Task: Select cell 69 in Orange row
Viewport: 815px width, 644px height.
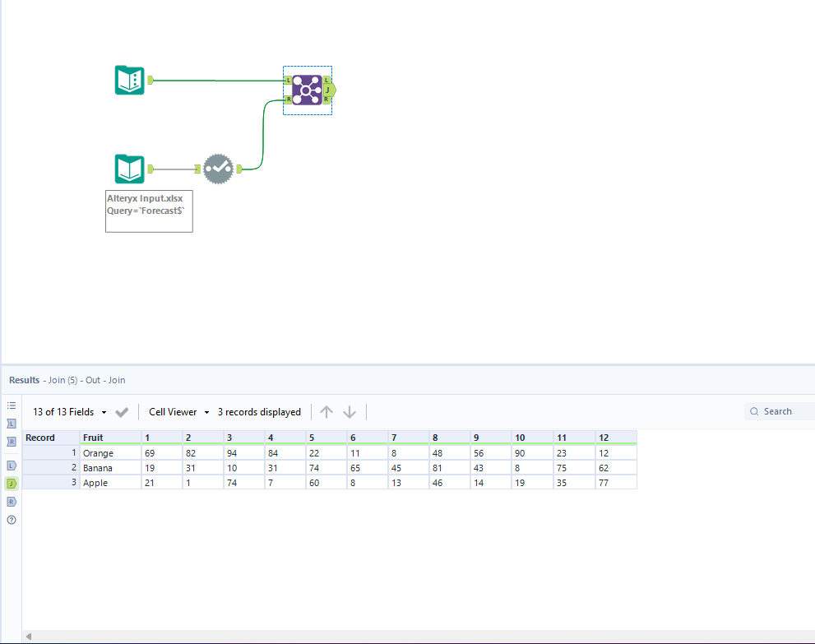Action: coord(162,453)
